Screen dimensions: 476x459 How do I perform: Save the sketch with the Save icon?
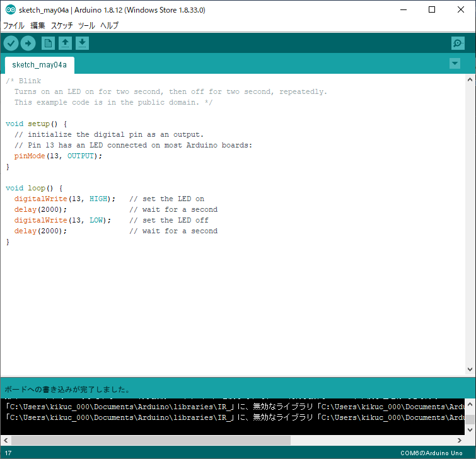82,43
